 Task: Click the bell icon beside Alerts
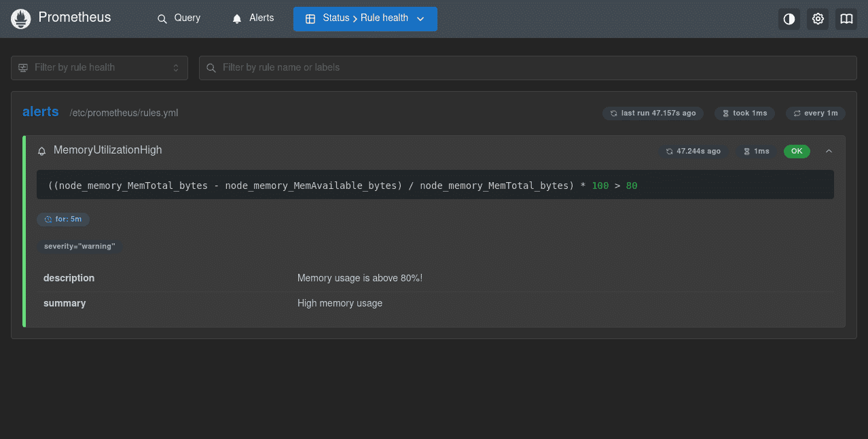pos(237,19)
